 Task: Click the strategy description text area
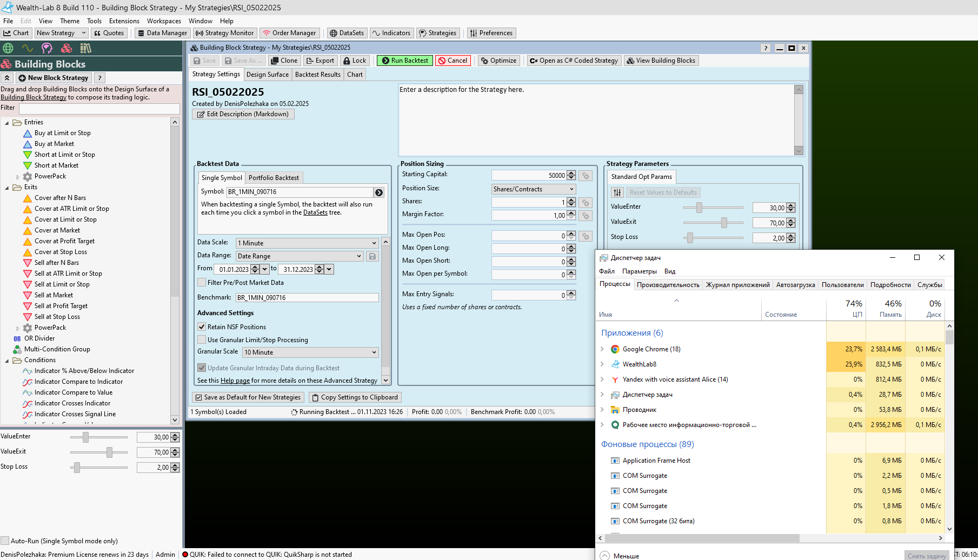pos(596,119)
